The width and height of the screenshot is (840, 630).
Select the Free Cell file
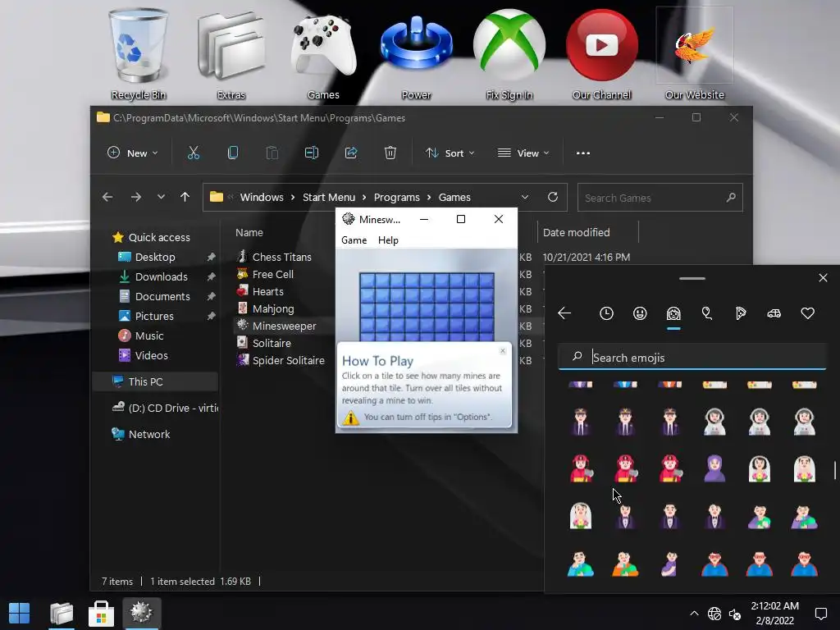(x=272, y=274)
